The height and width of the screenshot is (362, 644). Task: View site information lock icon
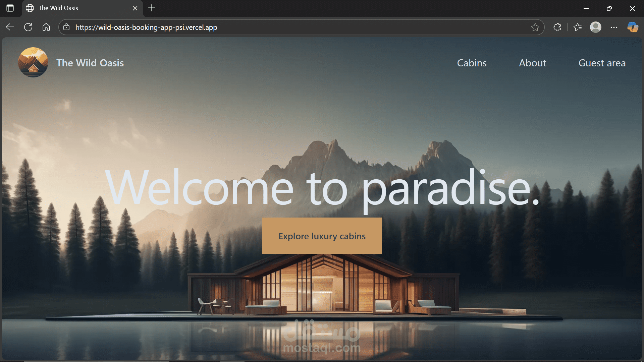click(66, 27)
